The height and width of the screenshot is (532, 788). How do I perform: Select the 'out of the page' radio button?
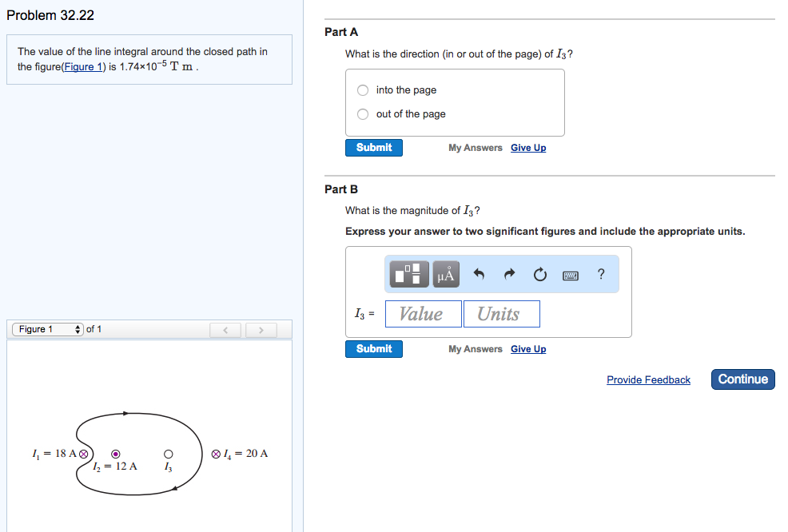click(x=363, y=113)
